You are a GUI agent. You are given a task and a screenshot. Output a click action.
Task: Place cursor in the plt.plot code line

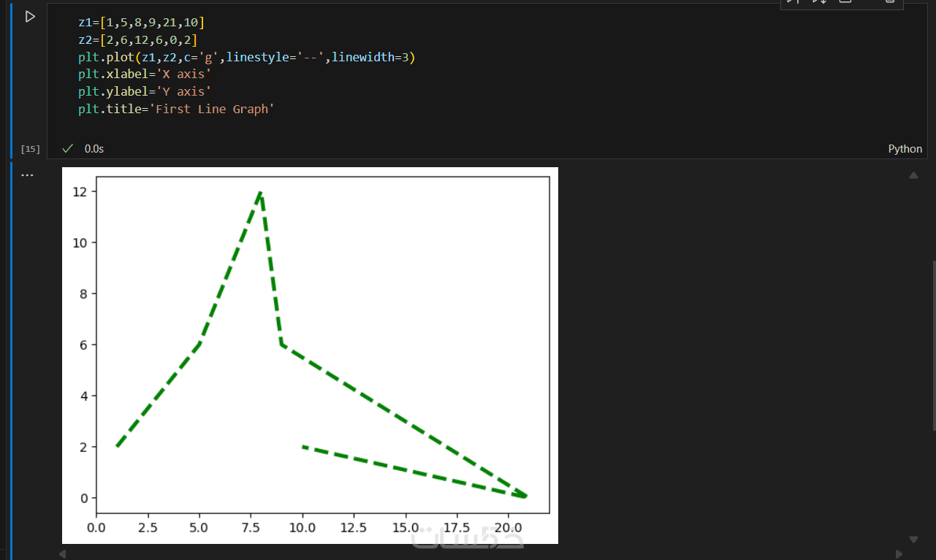pos(248,57)
